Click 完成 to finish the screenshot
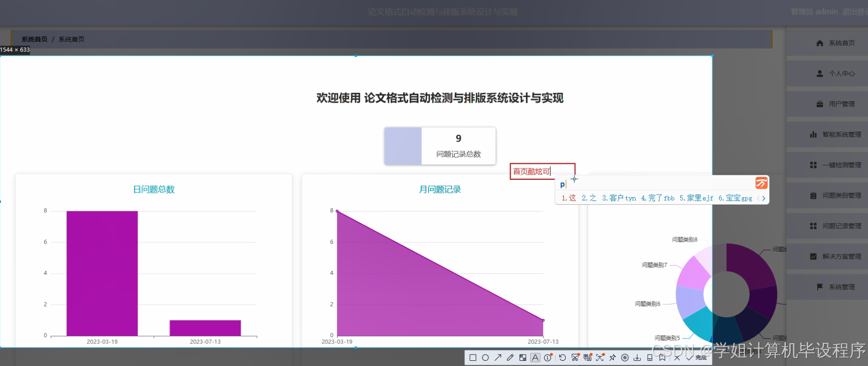Screen dimensions: 868x366 click(x=697, y=358)
